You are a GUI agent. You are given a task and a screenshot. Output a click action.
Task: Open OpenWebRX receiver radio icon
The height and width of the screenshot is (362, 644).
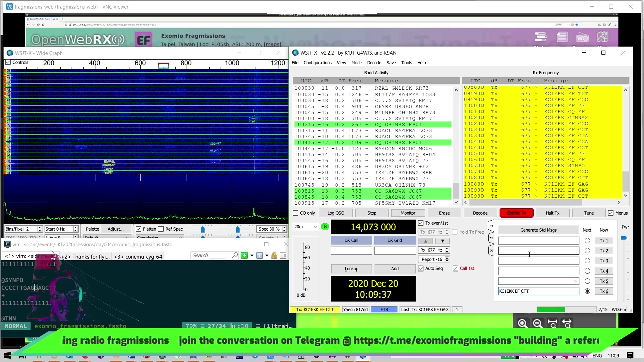(x=582, y=38)
